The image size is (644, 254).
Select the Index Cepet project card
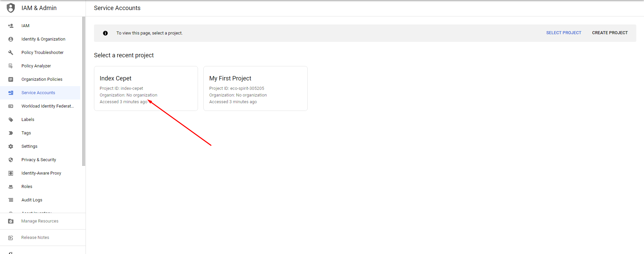(x=146, y=88)
